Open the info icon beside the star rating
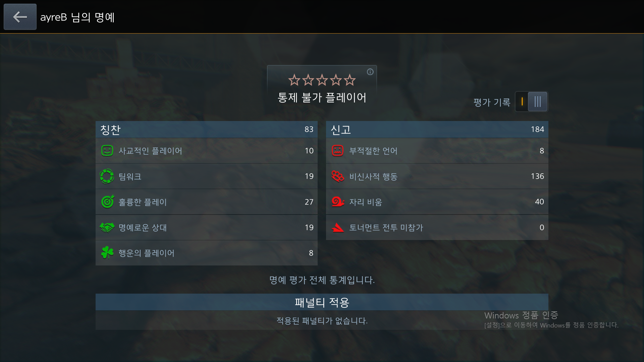 tap(370, 72)
